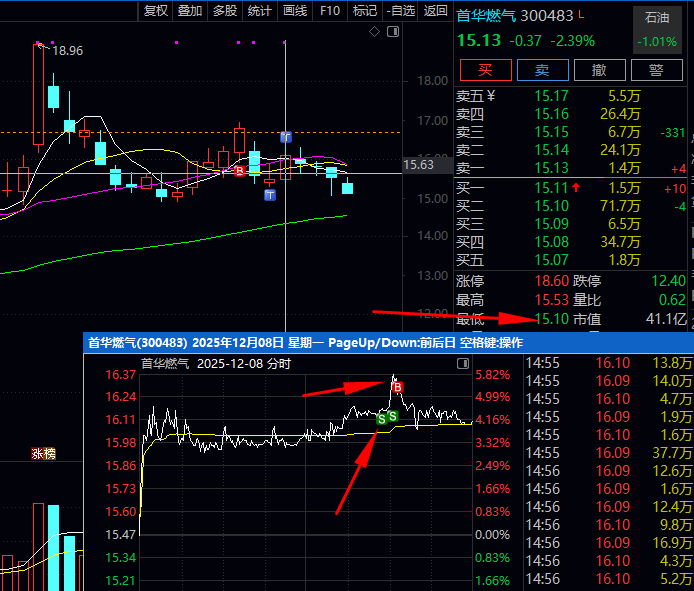
Task: Click 涨停 limit-up price 18.60
Action: [x=551, y=281]
